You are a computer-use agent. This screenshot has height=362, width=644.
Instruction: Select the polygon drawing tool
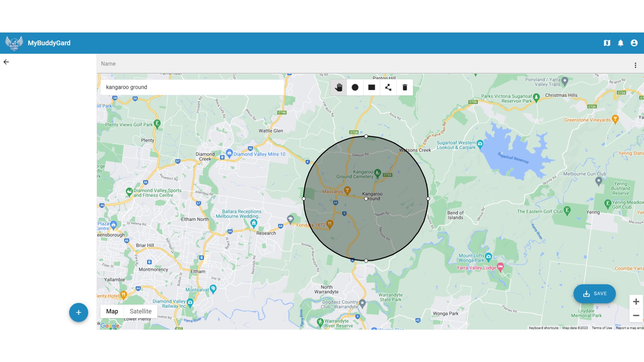[x=388, y=87]
